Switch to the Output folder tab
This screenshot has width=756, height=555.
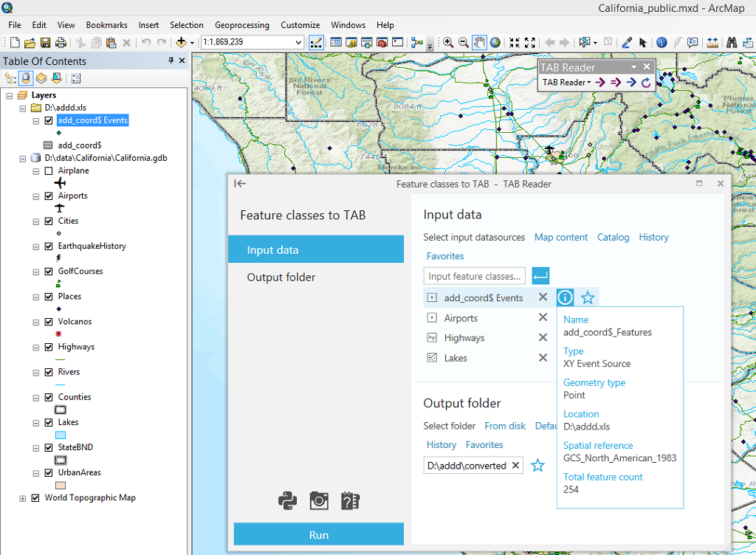[316, 277]
